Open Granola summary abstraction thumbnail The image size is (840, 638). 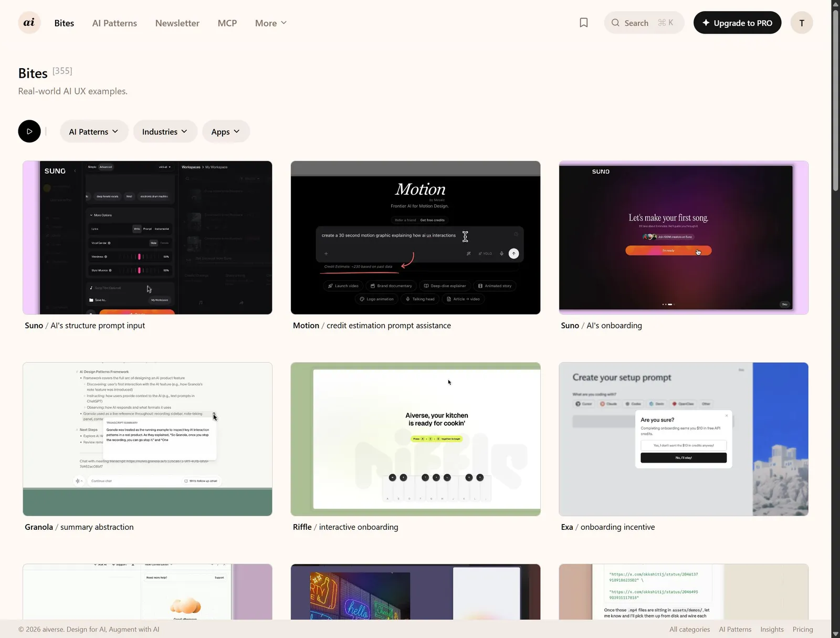click(148, 439)
